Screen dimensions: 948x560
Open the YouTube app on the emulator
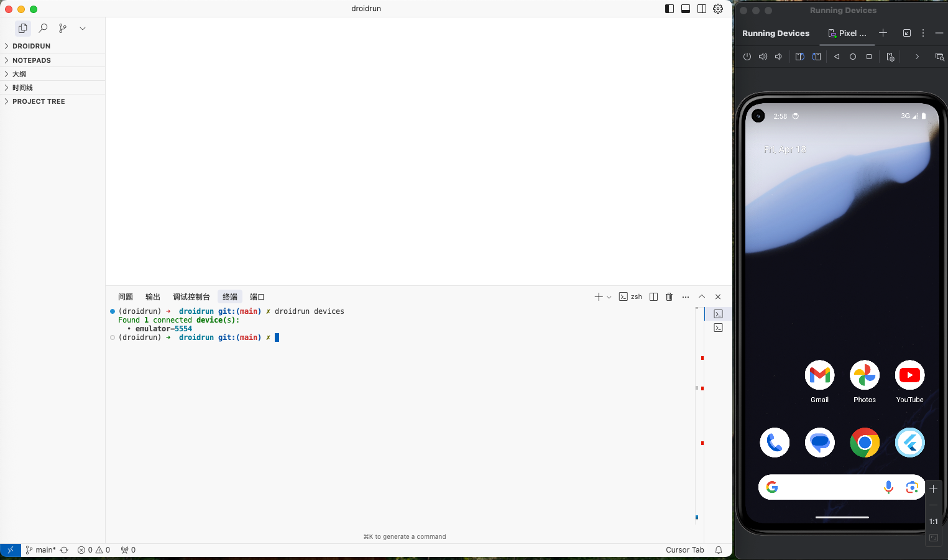(909, 375)
